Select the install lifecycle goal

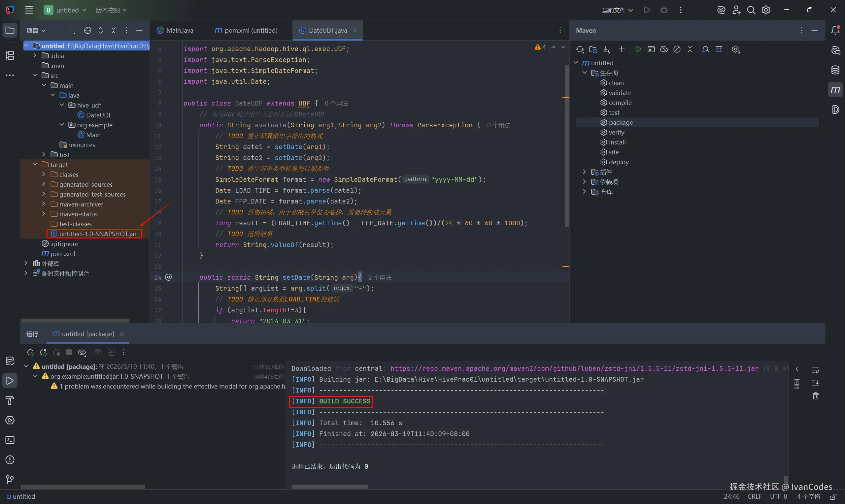617,142
